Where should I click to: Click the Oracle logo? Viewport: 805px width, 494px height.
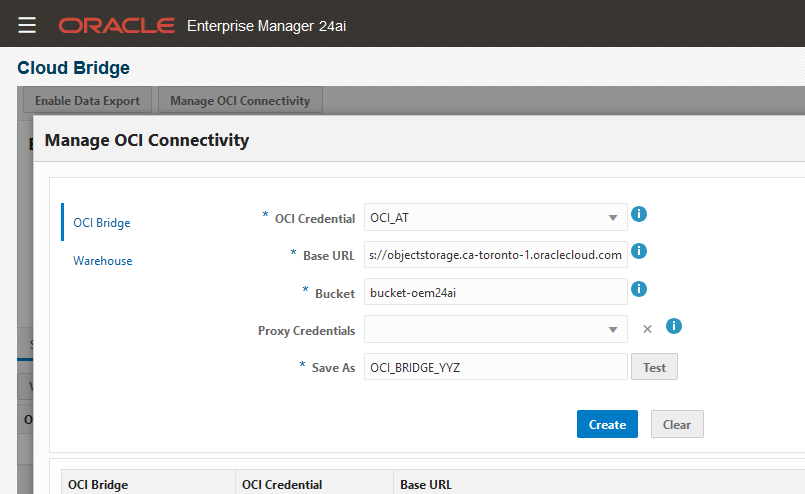point(117,26)
